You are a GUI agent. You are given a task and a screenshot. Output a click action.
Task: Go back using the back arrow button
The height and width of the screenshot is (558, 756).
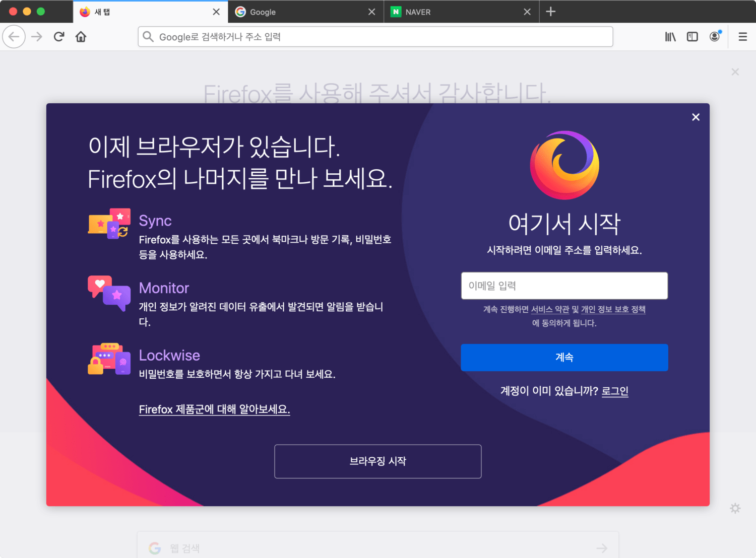coord(14,37)
